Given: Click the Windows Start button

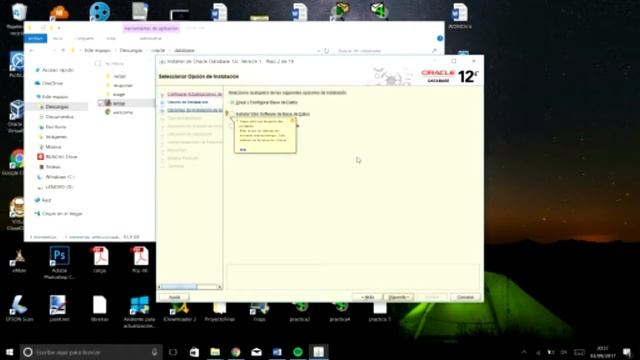Looking at the screenshot, I should 9,352.
